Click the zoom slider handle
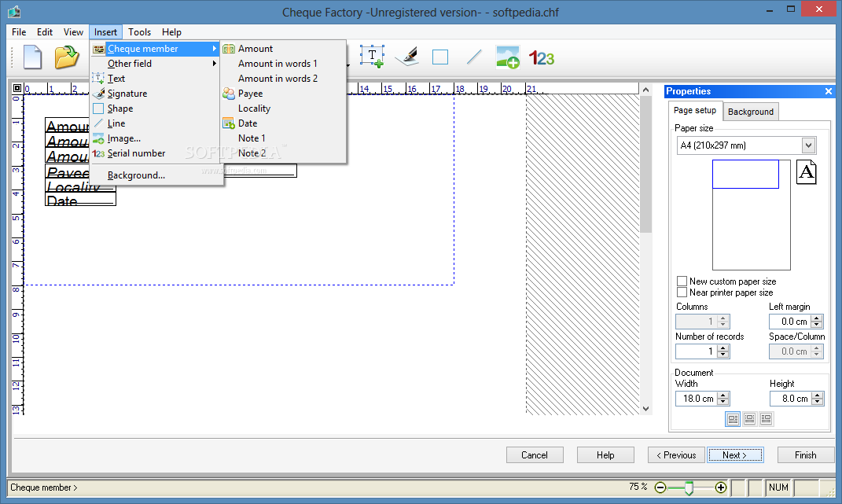 tap(689, 487)
